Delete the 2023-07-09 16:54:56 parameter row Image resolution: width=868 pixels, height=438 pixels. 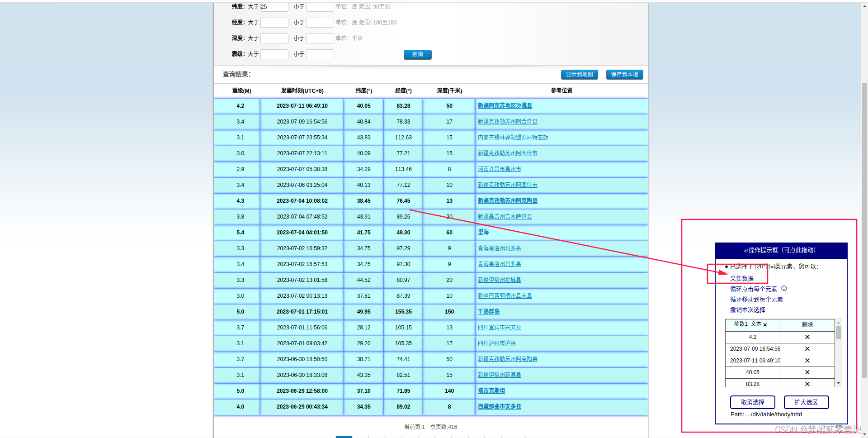click(807, 349)
